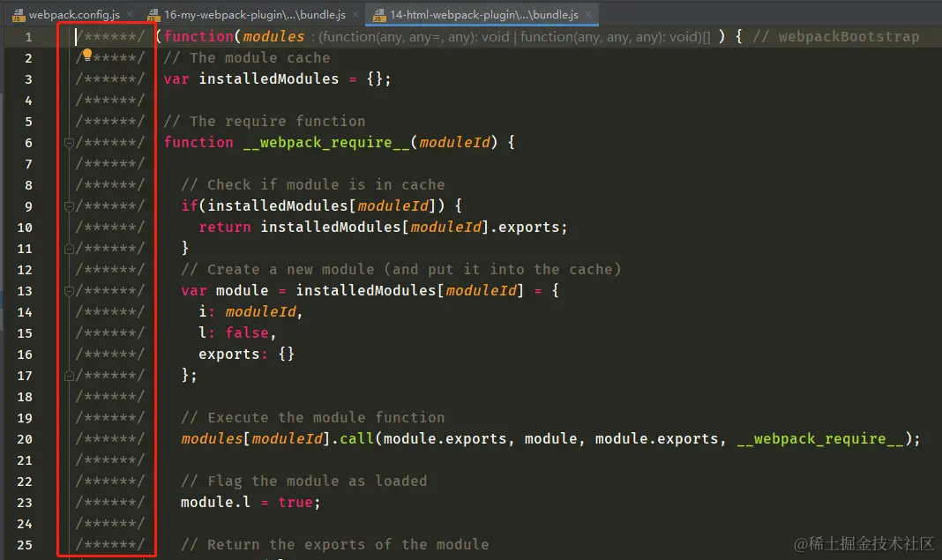Collapse the __webpack_require__ function fold on line 6
Image resolution: width=942 pixels, height=560 pixels.
click(x=69, y=143)
